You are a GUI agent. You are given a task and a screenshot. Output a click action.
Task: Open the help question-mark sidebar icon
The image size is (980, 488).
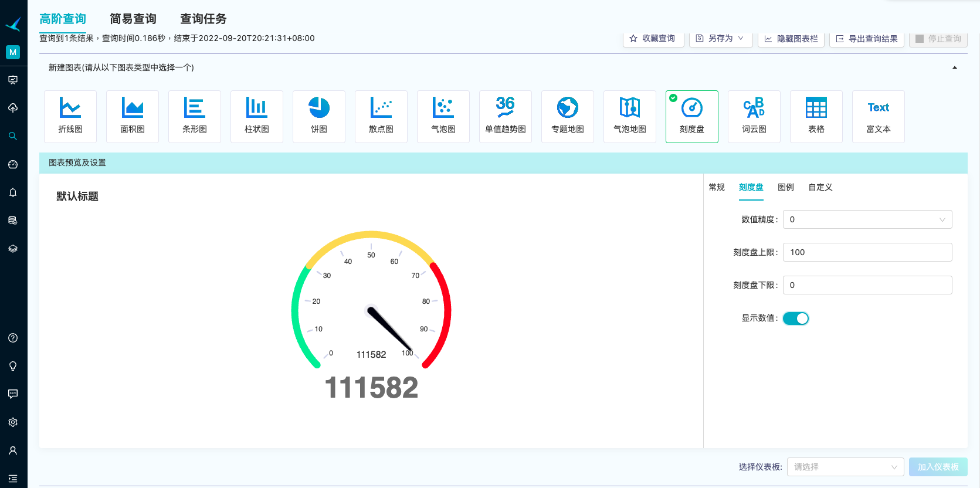coord(13,338)
